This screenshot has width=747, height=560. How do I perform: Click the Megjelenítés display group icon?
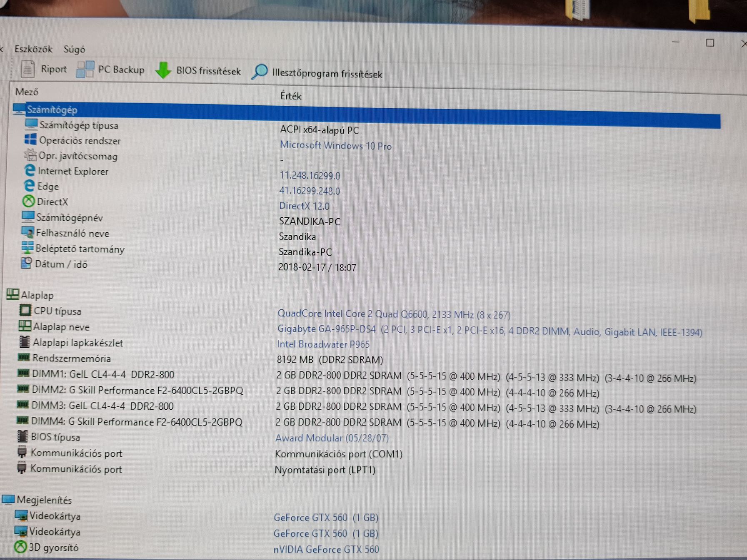[x=8, y=499]
